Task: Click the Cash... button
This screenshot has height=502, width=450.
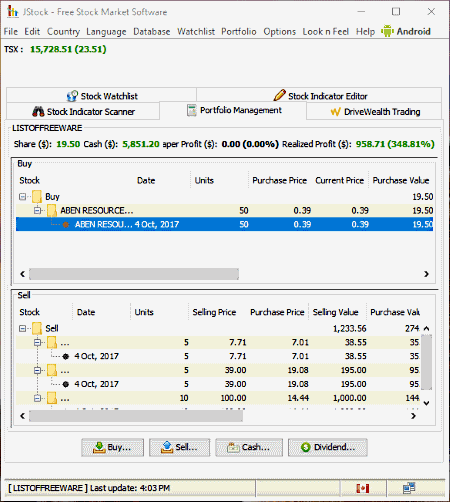Action: click(x=249, y=447)
